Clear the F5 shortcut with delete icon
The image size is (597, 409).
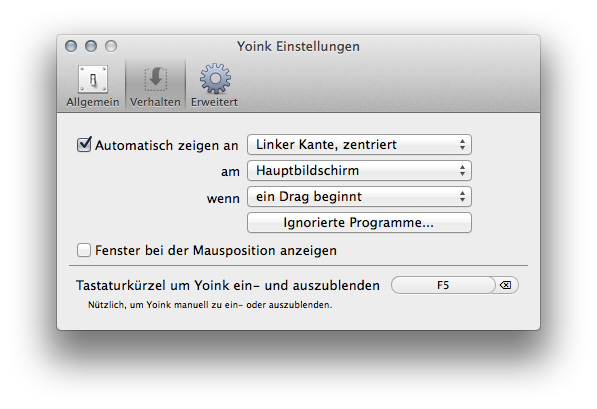(x=506, y=285)
